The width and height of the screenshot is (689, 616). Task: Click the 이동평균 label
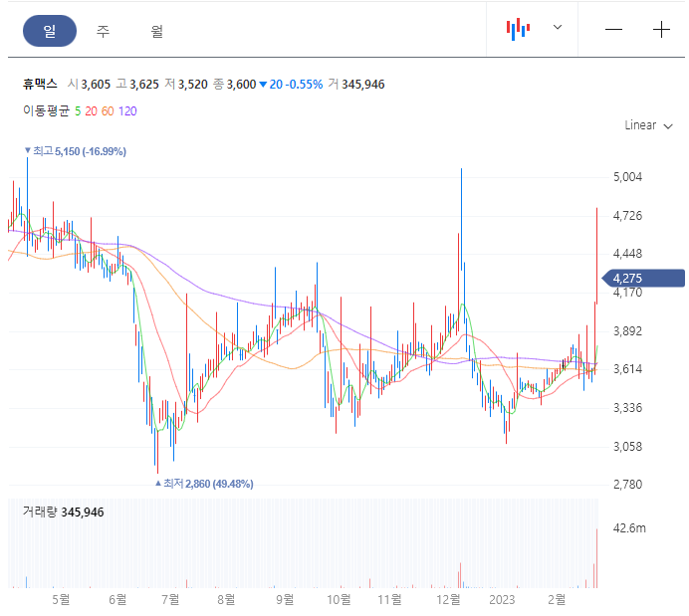46,111
